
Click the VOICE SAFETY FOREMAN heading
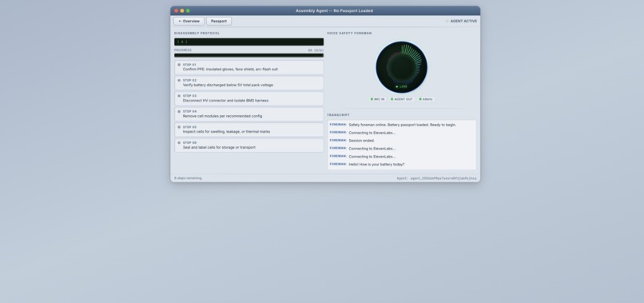349,34
